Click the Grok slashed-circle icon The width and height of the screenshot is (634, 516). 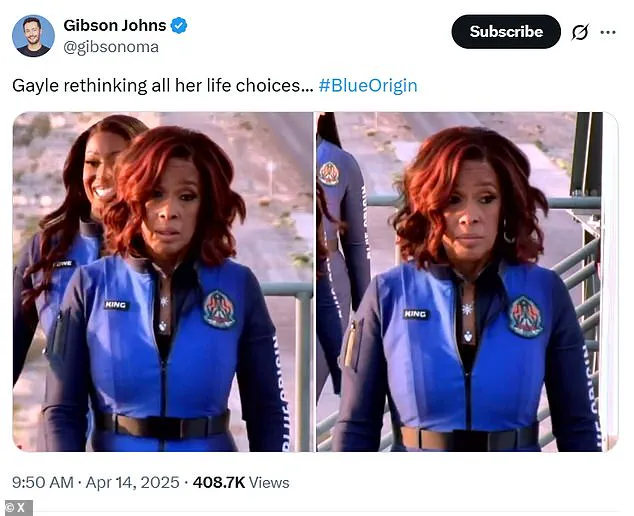pyautogui.click(x=580, y=32)
